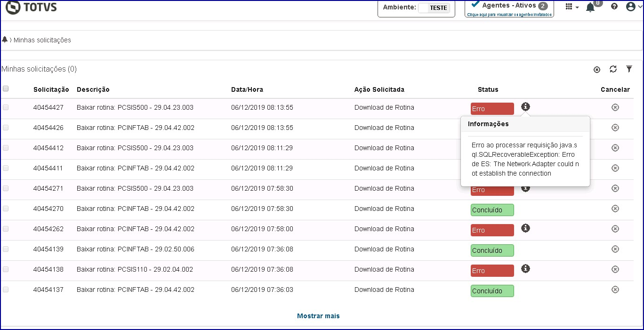
Task: Click the SQLRecoverableException error message text
Action: coord(525,159)
